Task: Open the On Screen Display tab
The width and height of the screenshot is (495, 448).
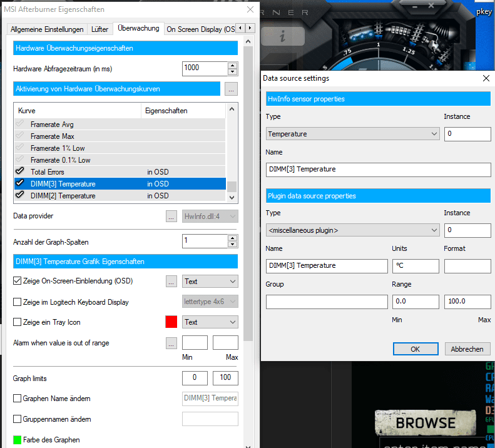Action: (200, 29)
